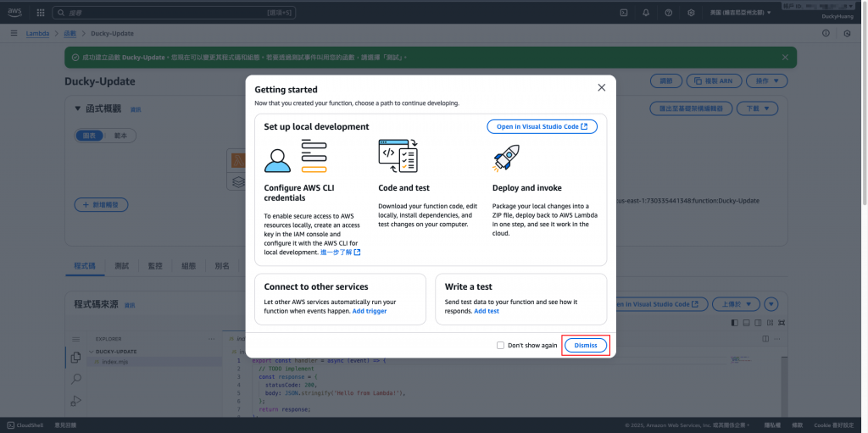Open the clock-shaped icon right of info icon
The height and width of the screenshot is (433, 868).
tap(847, 33)
